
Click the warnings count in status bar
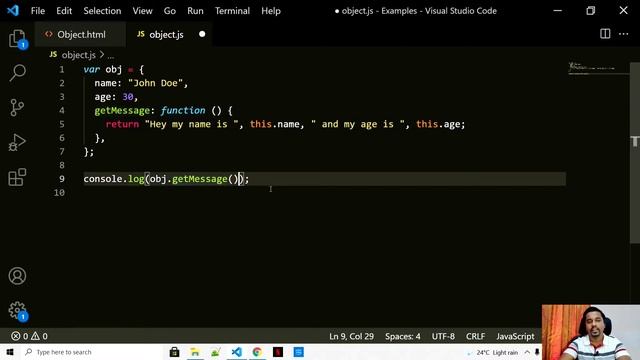coord(40,336)
